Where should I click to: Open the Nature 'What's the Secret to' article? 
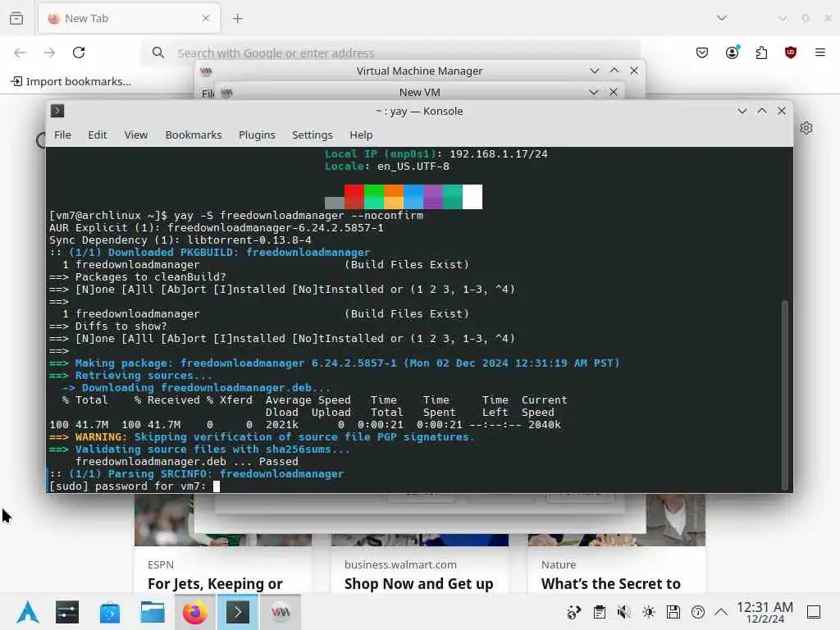(610, 583)
